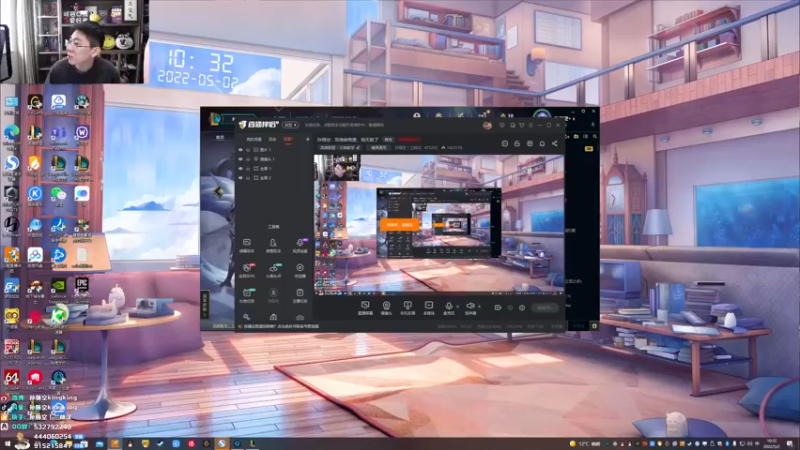Click League of Legends logo in client
Screen dimensions: 800x450
click(215, 119)
